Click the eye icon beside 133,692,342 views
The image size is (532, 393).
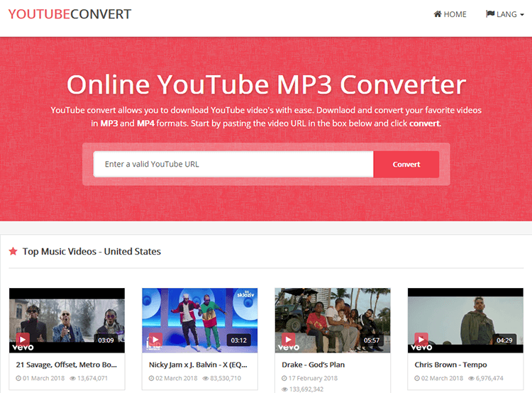tap(284, 389)
